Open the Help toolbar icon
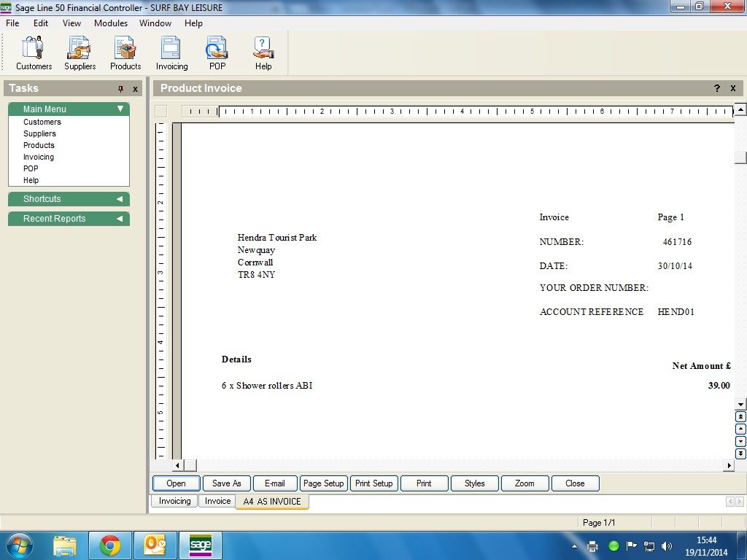The width and height of the screenshot is (747, 560). (x=263, y=53)
